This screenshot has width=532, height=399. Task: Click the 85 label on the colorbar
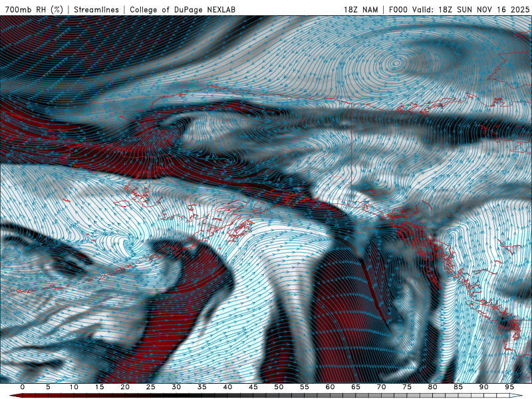(458, 387)
